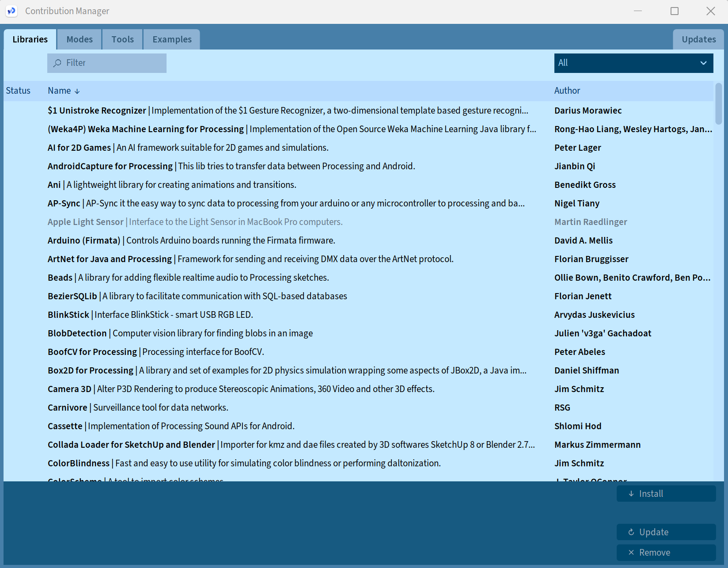The width and height of the screenshot is (728, 568).
Task: Click the sort arrow beside Name
Action: 77,91
